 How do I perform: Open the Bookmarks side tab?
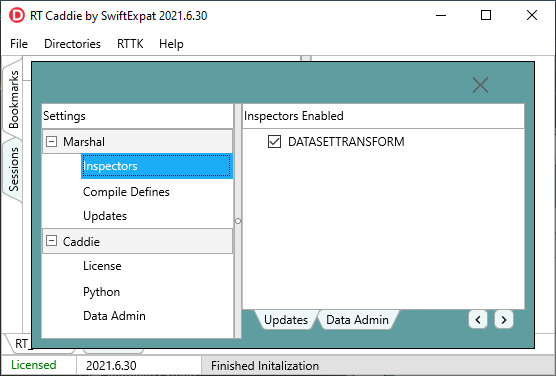click(13, 99)
